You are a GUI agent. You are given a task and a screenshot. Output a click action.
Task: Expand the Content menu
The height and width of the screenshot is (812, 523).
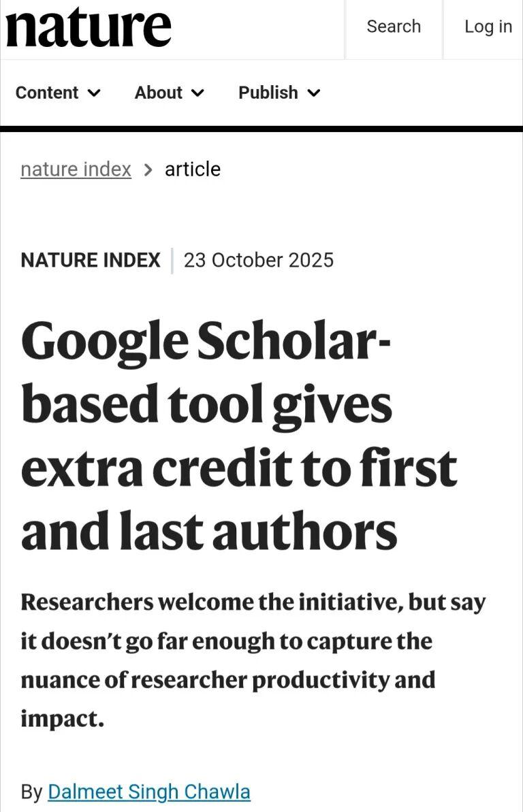58,93
